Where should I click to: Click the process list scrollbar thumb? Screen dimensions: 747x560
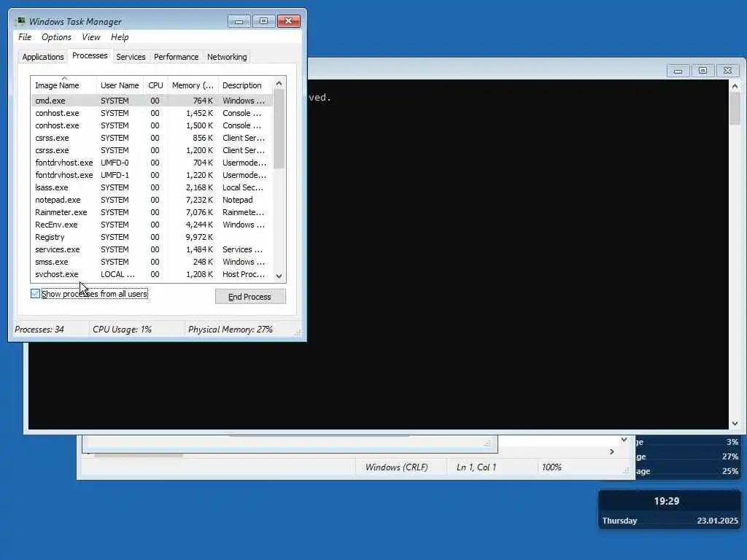tap(279, 128)
